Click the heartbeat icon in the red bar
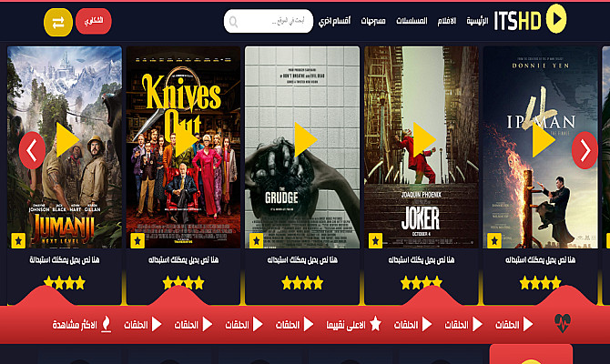 [563, 323]
